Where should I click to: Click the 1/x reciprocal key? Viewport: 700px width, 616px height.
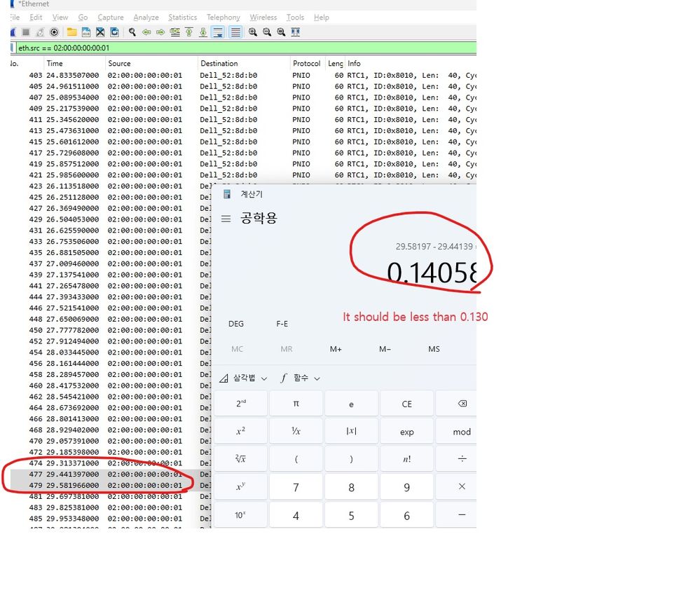(296, 432)
